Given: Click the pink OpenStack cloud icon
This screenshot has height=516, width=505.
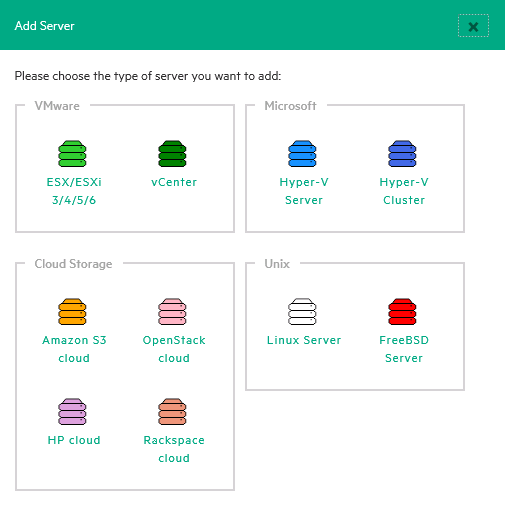Looking at the screenshot, I should click(x=172, y=312).
